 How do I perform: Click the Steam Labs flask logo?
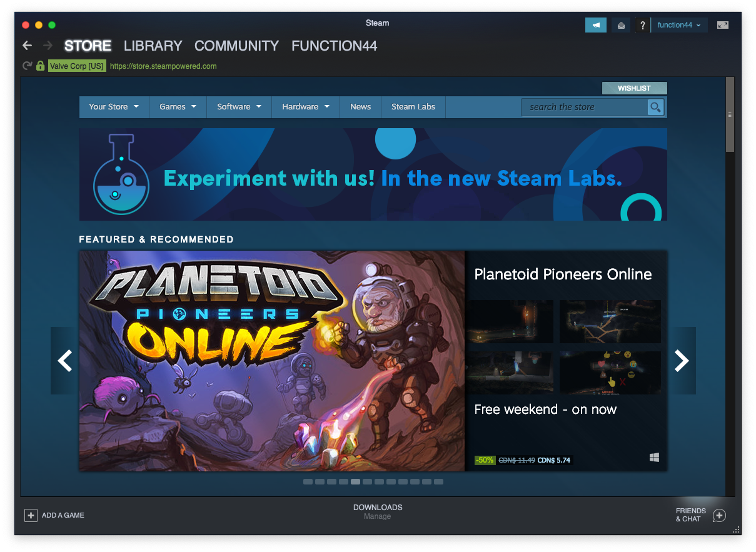click(121, 174)
